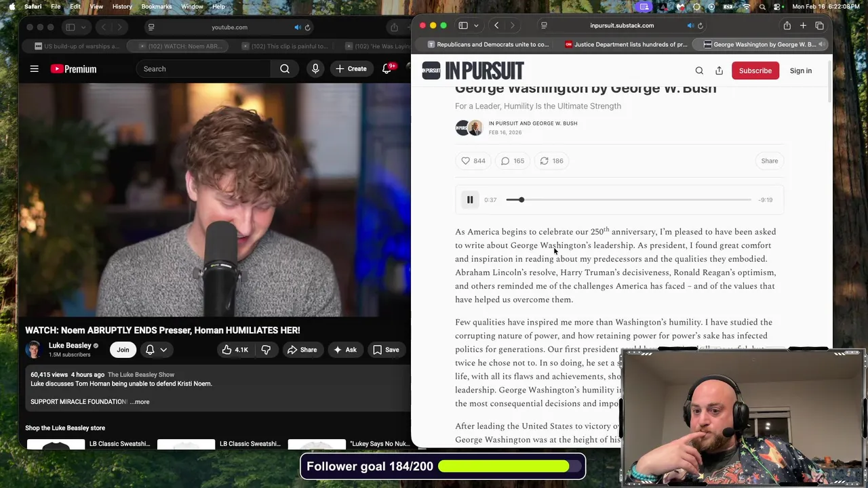Like the article with 844 hearts

pos(473,161)
